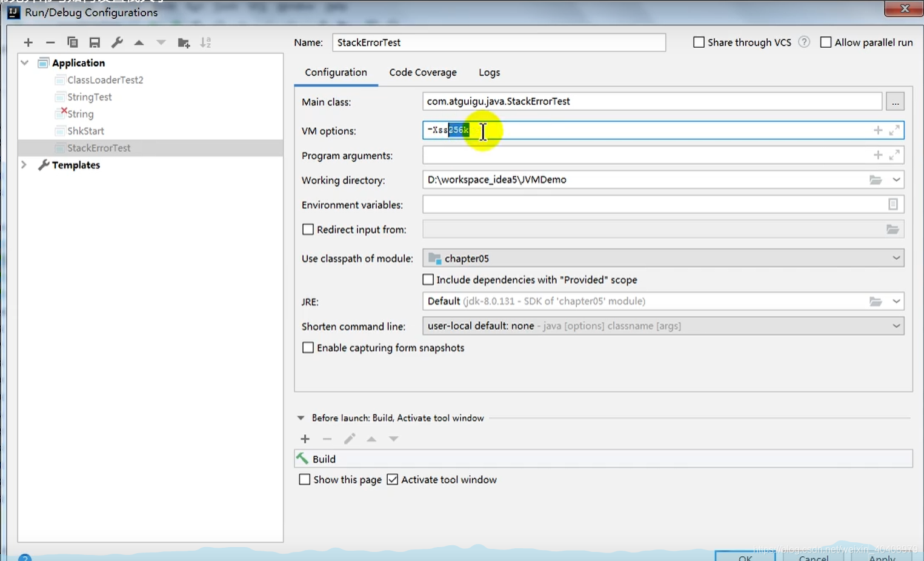Open Working directory dropdown arrow

click(x=896, y=180)
